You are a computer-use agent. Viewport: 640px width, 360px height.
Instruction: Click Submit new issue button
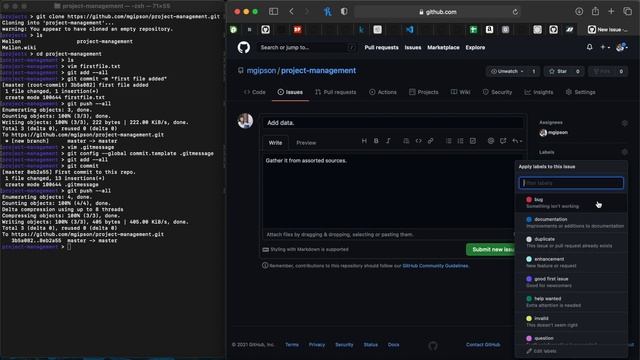coord(491,249)
